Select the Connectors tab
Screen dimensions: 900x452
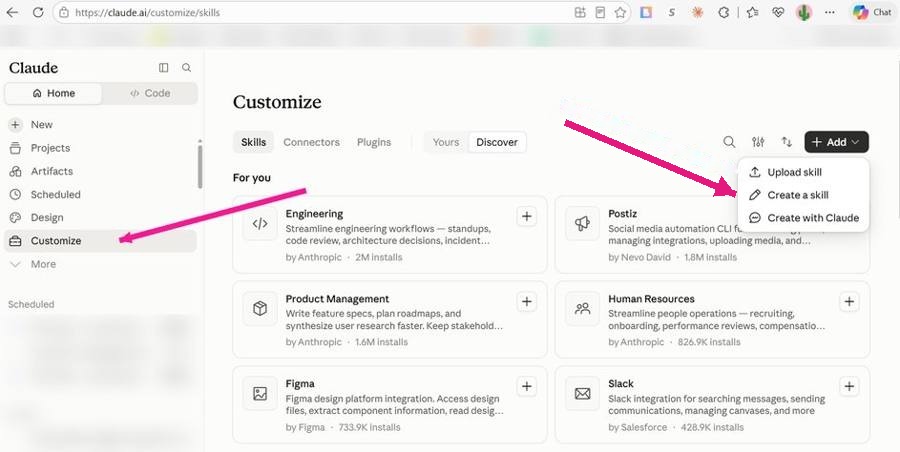pos(311,142)
